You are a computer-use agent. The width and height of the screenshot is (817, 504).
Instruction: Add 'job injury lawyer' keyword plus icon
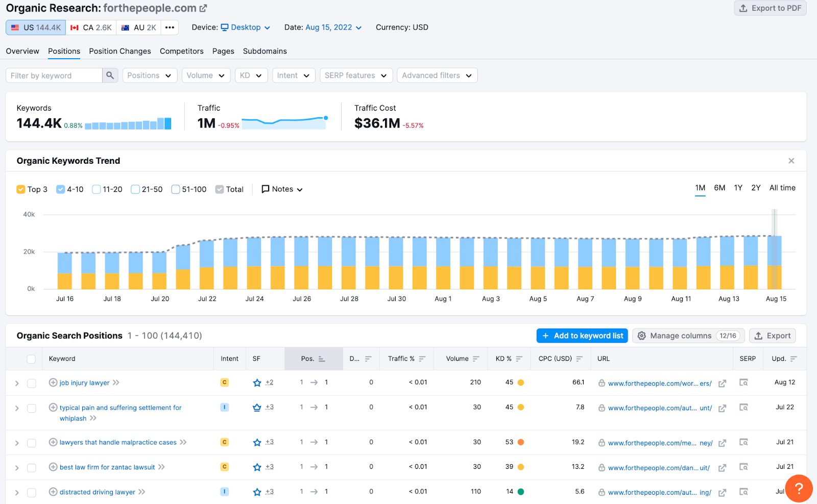pyautogui.click(x=53, y=383)
